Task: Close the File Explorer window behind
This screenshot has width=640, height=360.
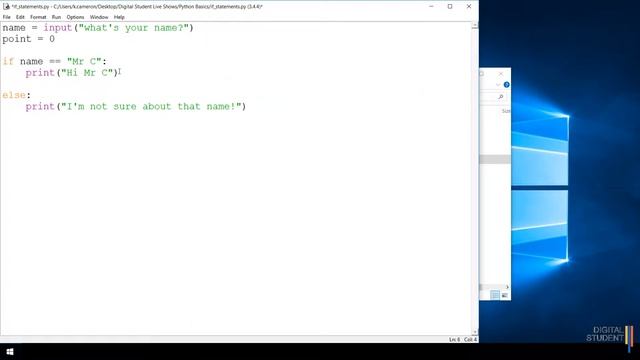Action: pyautogui.click(x=501, y=74)
